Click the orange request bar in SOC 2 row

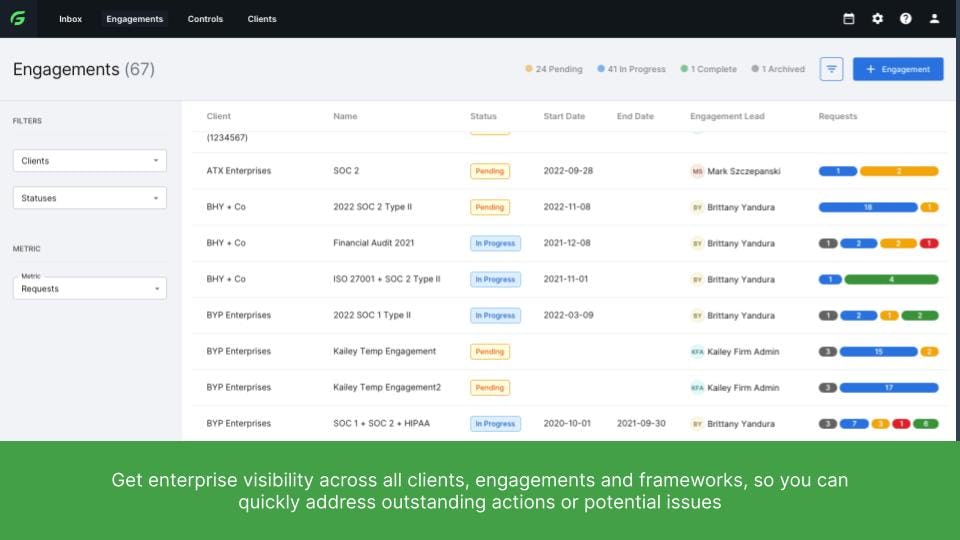coord(899,171)
